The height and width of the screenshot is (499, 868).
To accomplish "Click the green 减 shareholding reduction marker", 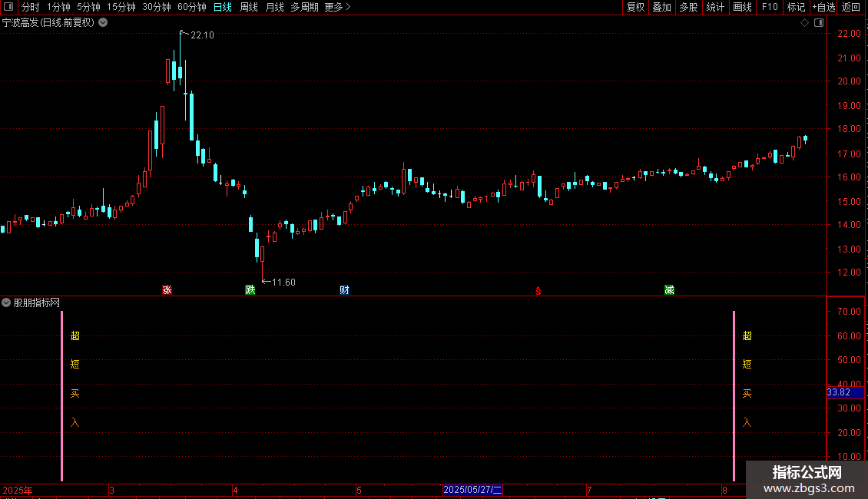I will coord(669,290).
